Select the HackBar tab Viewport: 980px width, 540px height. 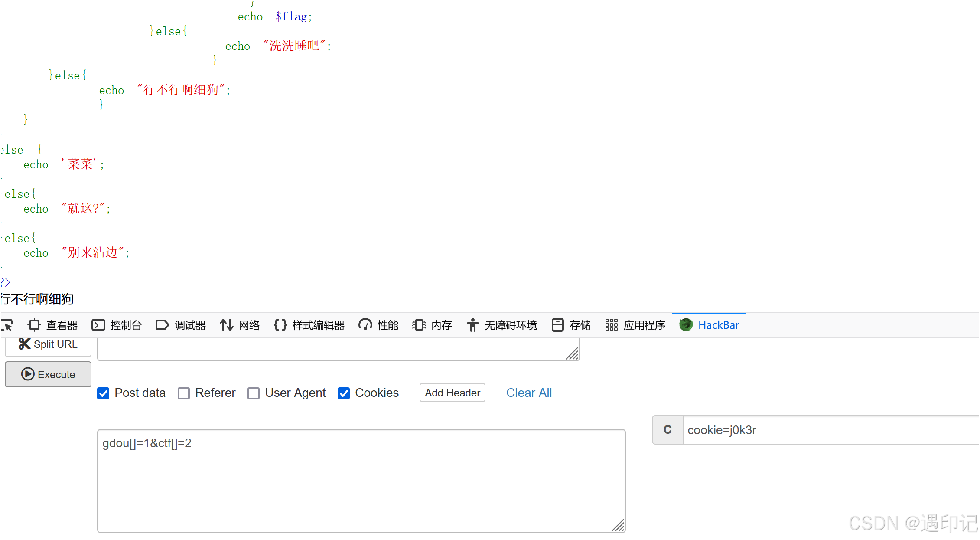710,325
